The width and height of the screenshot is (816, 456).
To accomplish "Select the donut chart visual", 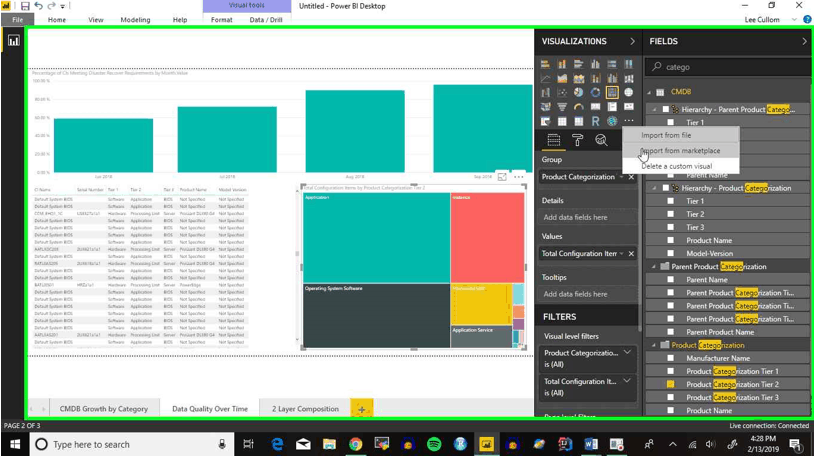I will 595,93.
